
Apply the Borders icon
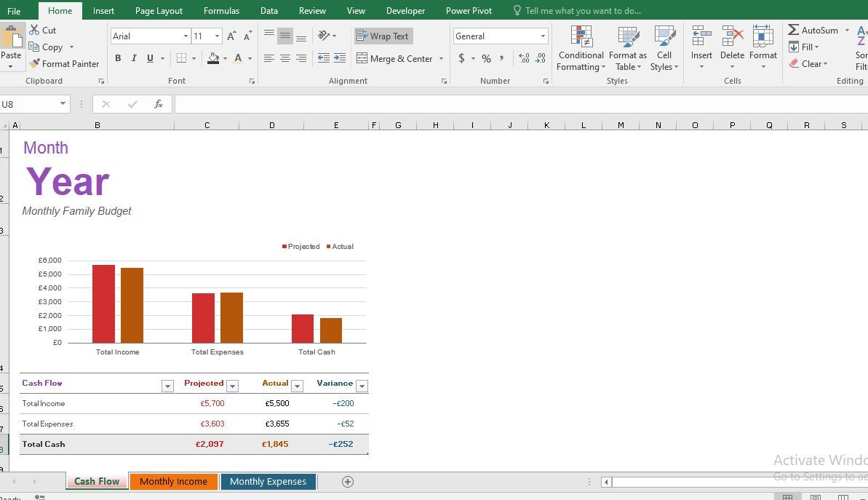181,58
